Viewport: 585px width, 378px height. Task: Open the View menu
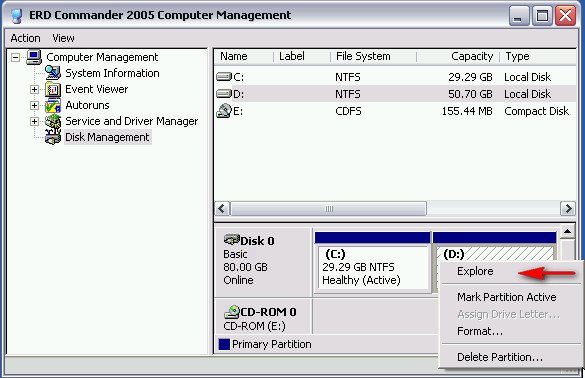(63, 38)
